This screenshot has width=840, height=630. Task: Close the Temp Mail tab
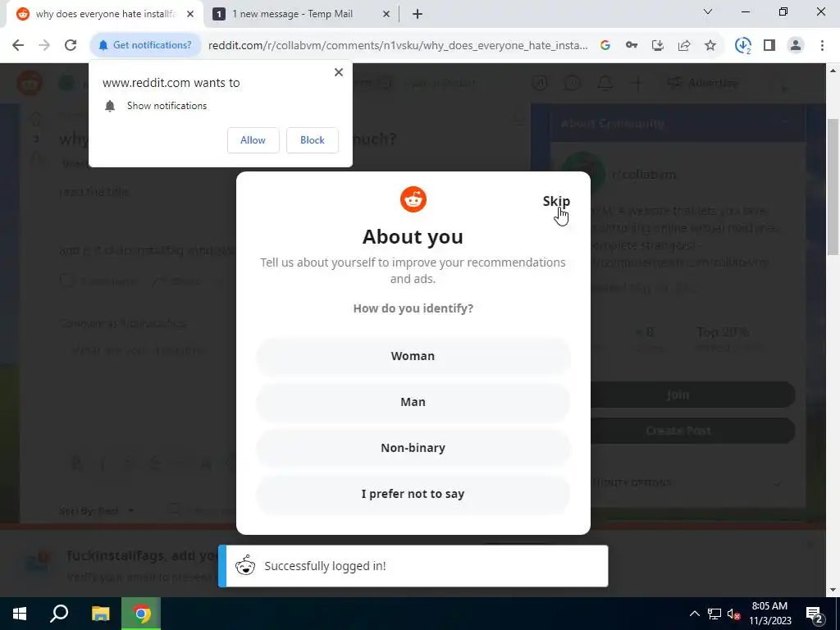pyautogui.click(x=386, y=15)
